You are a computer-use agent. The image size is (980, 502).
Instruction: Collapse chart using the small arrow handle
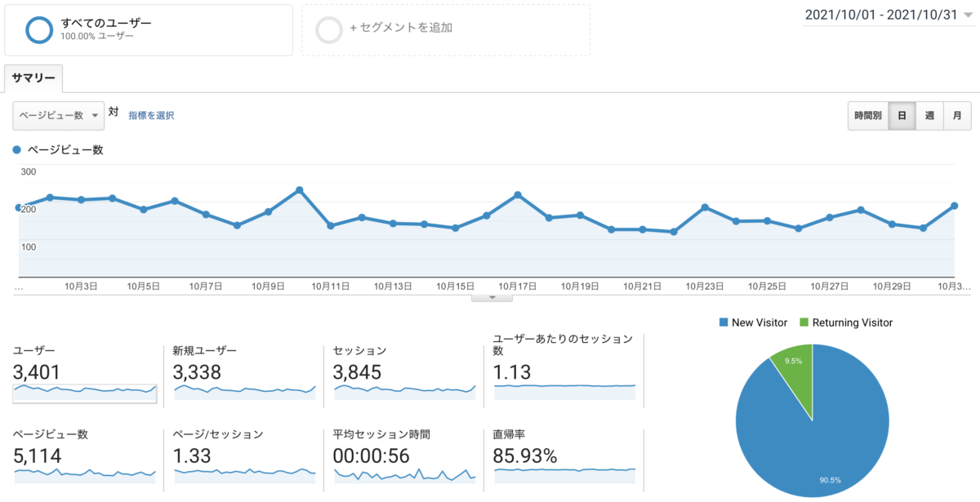492,298
